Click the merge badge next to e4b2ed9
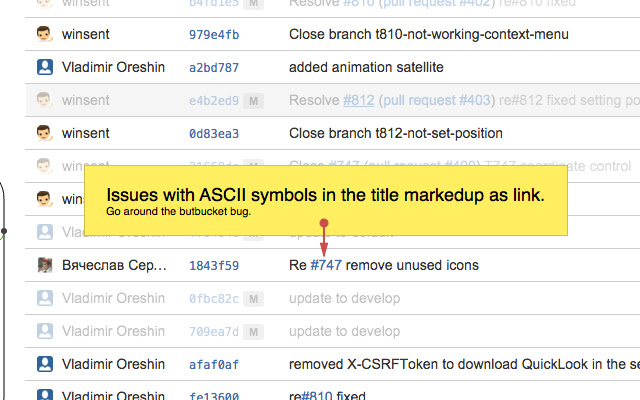 coord(253,101)
